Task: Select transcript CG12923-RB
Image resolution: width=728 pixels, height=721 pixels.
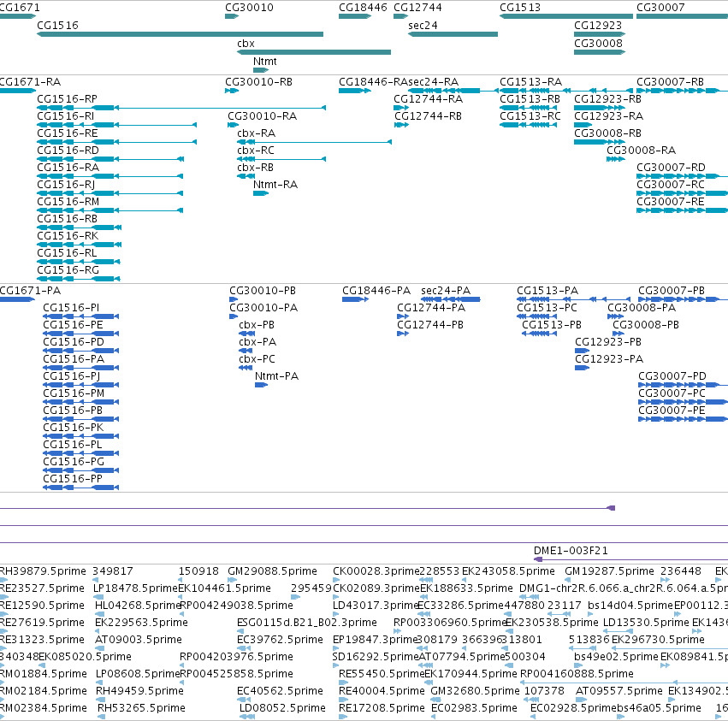Action: point(607,99)
